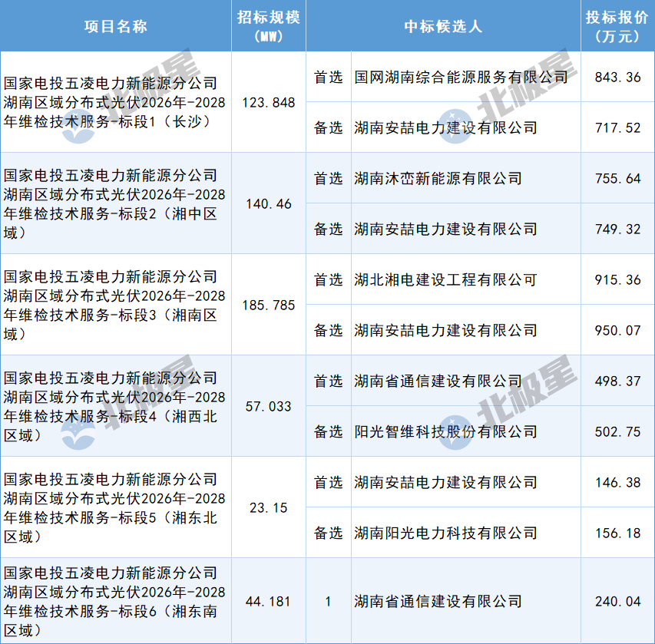The image size is (655, 644).
Task: Click the 140.46 scale value
Action: point(269,204)
